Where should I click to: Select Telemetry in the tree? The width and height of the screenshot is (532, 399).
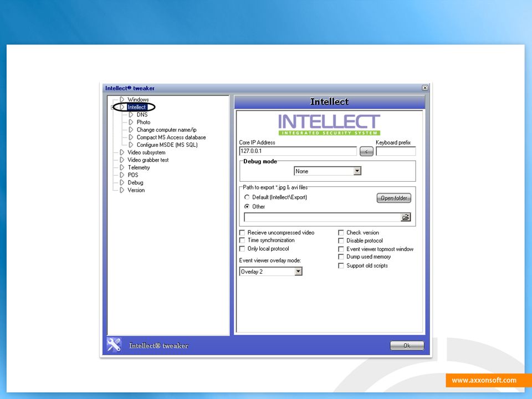[x=139, y=167]
